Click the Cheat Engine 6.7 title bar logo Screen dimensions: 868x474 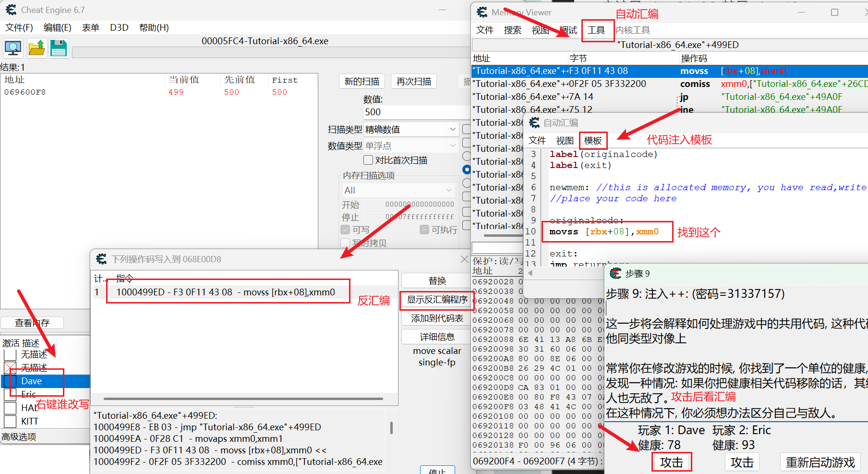pos(11,10)
